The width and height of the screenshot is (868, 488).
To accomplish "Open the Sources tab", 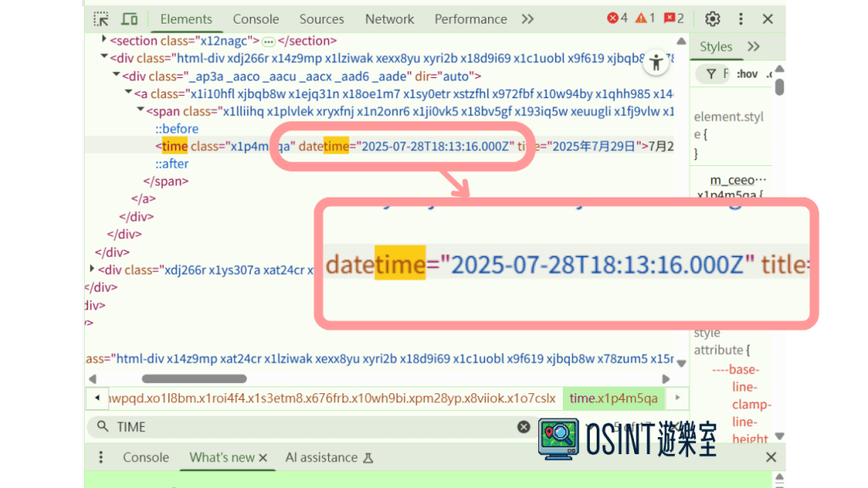I will tap(321, 19).
